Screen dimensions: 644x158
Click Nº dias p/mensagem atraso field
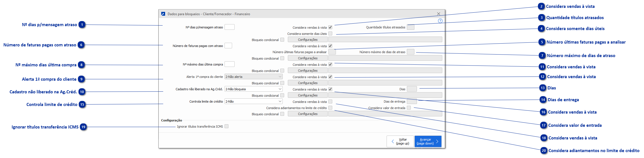(229, 27)
